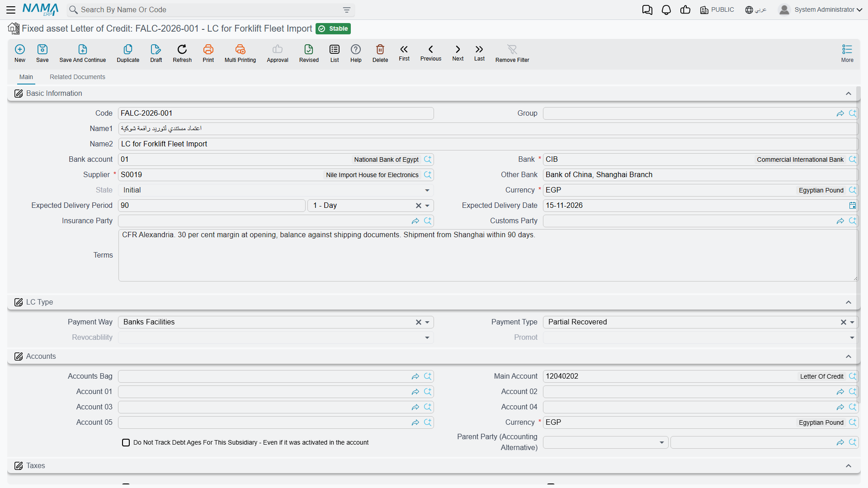This screenshot has width=868, height=488.
Task: Switch language to Arabic
Action: 756,10
